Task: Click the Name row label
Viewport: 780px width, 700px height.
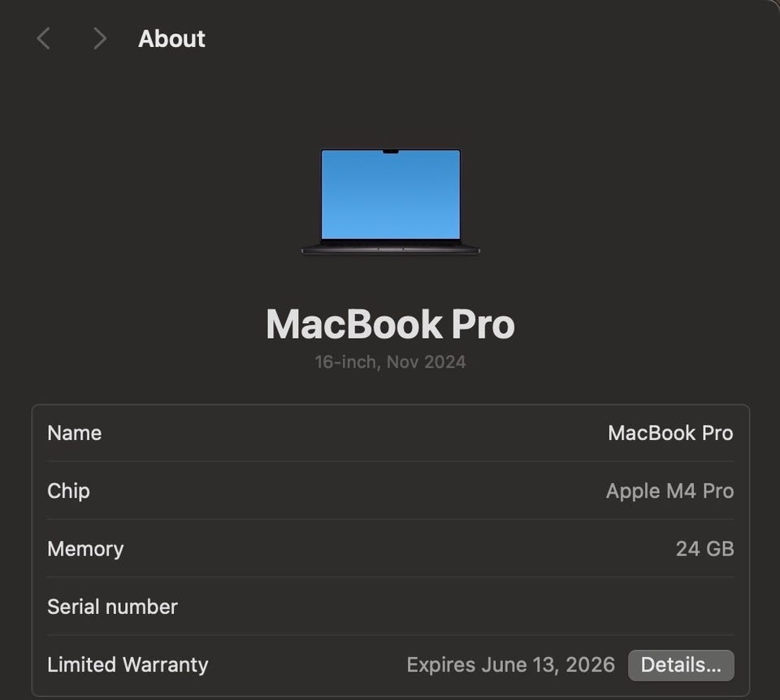Action: (75, 433)
